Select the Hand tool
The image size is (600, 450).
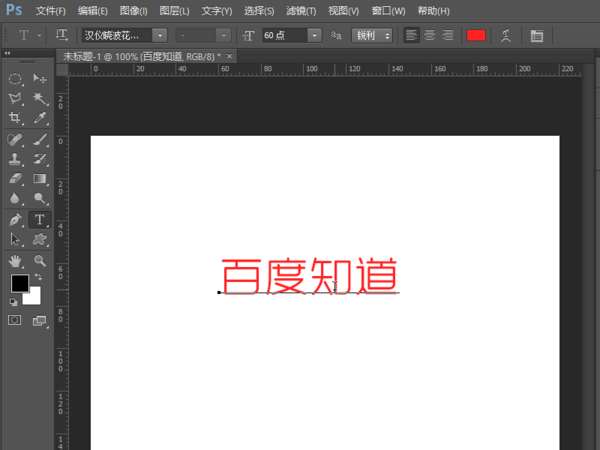(x=15, y=261)
